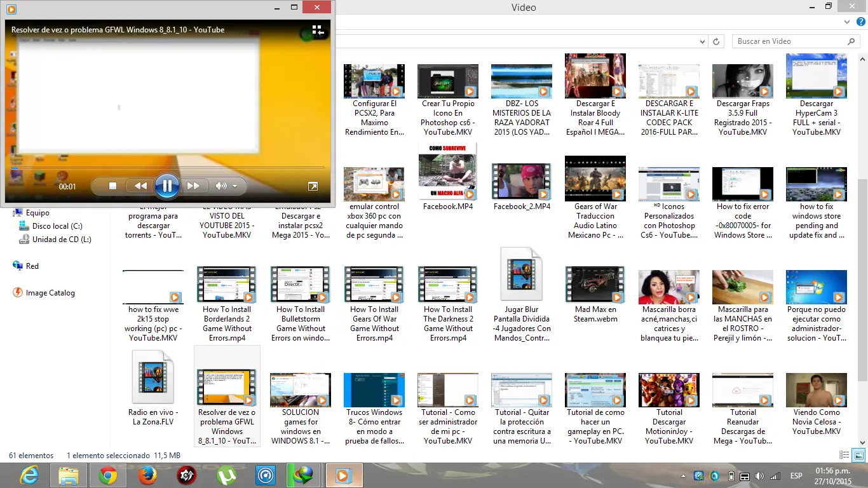
Task: Select Viendo Como Novia Celosa video
Action: coord(817,404)
